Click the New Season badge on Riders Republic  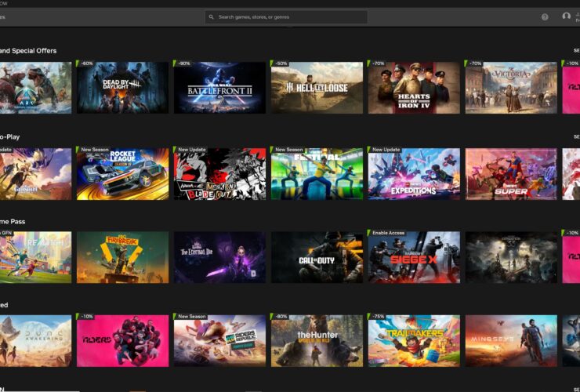[x=190, y=317]
